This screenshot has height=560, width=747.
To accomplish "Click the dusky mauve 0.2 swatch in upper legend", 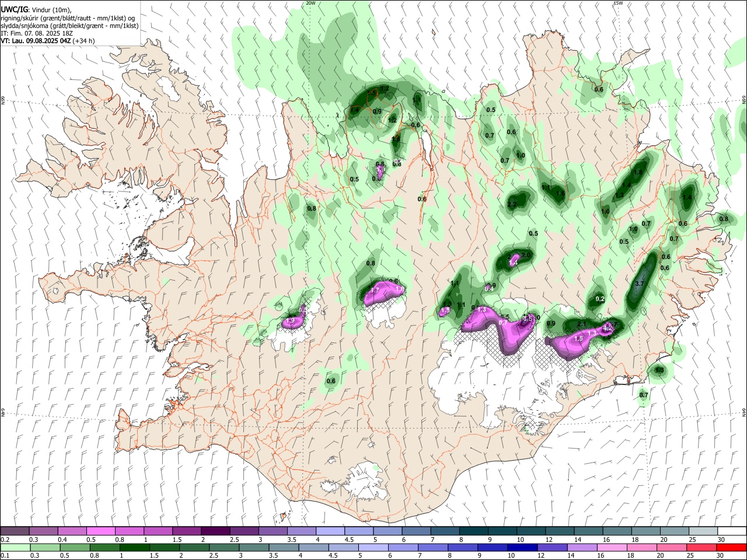I will click(15, 531).
